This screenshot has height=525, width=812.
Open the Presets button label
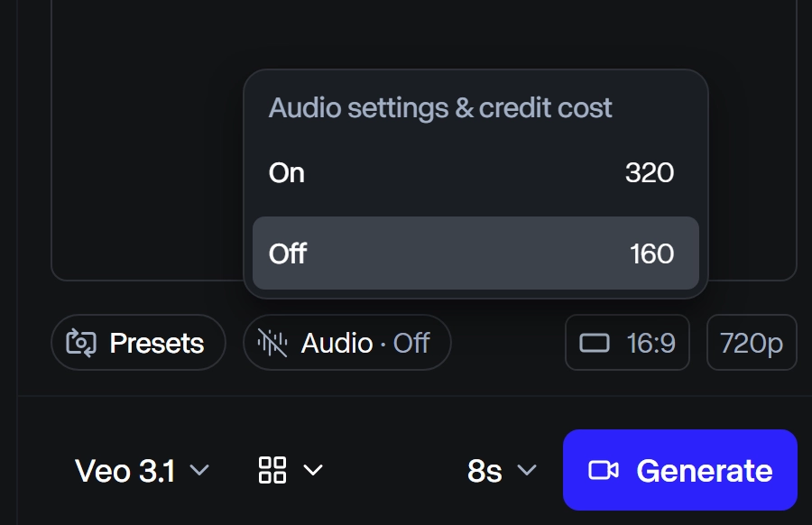click(x=156, y=343)
